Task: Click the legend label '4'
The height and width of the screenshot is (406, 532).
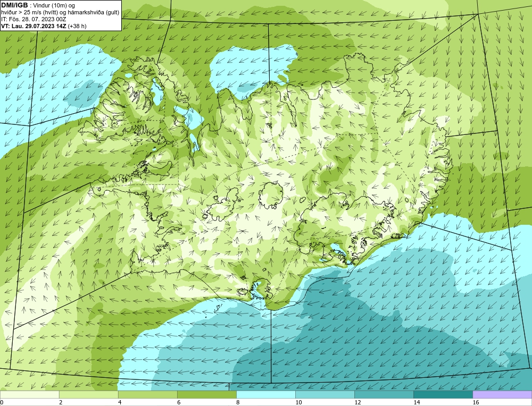Action: [x=120, y=402]
